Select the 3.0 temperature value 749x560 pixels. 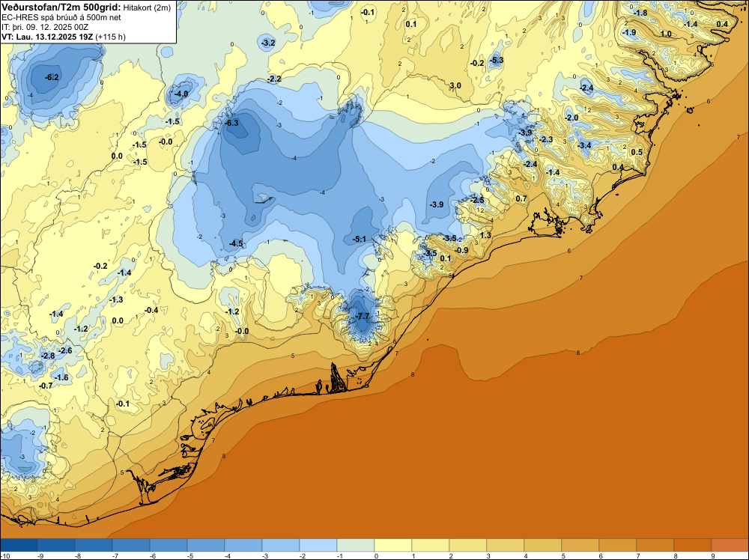[x=455, y=86]
